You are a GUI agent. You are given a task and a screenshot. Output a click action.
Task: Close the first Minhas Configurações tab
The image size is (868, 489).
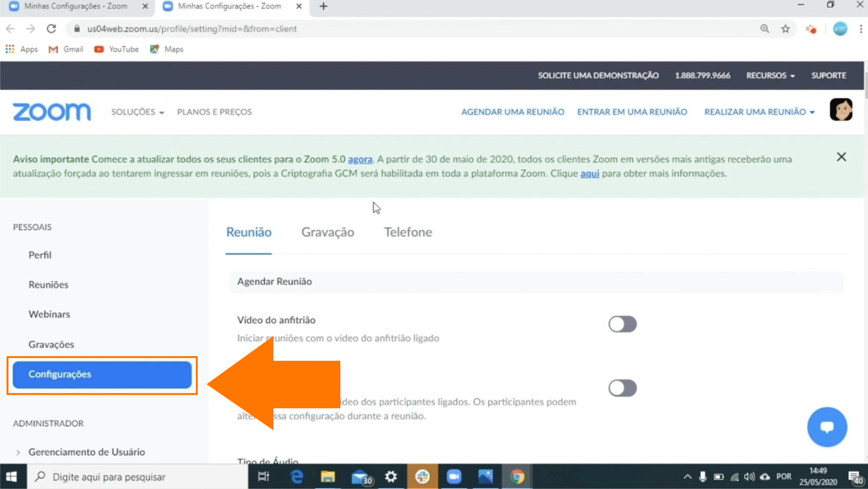tap(145, 6)
